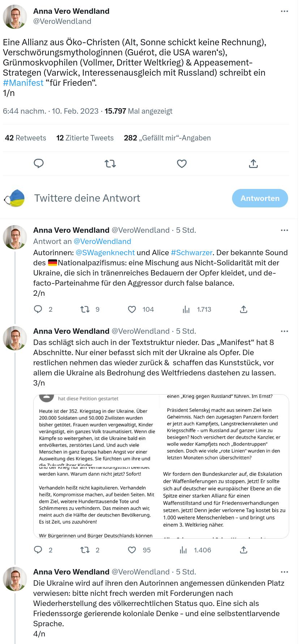Click the Twittere deine Antwort field

[87, 198]
